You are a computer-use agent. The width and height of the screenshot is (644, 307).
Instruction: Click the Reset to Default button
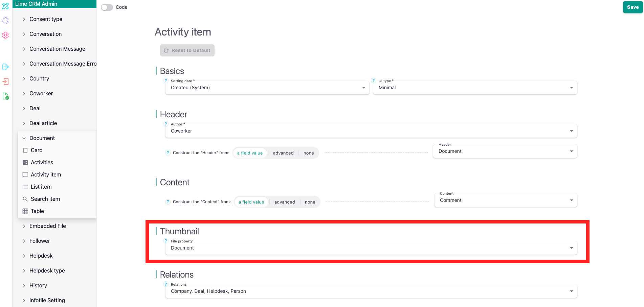[187, 50]
